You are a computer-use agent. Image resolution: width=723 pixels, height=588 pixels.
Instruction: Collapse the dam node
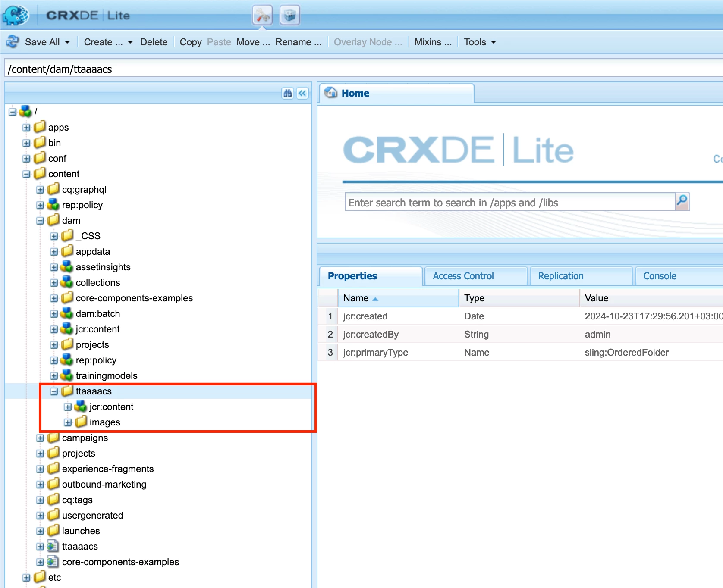(x=40, y=221)
